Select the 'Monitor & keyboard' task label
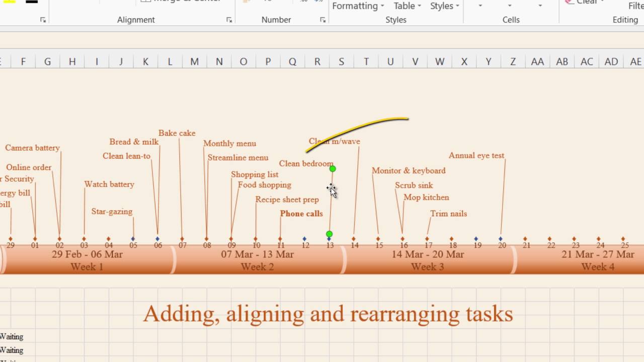The height and width of the screenshot is (362, 644). point(409,170)
